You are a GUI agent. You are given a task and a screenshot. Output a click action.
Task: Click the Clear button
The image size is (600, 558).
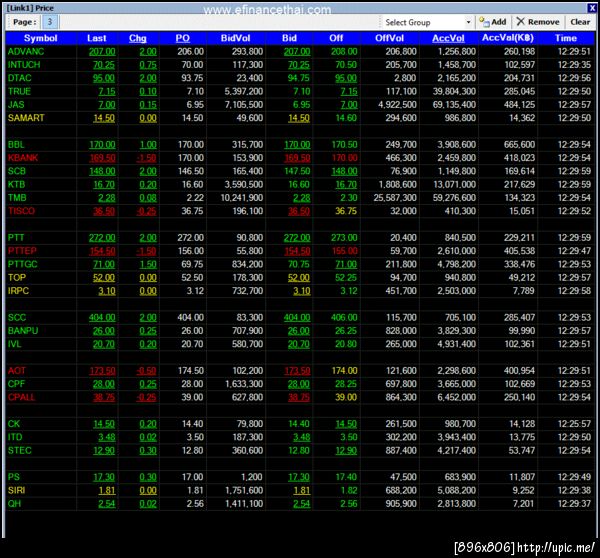pyautogui.click(x=580, y=22)
